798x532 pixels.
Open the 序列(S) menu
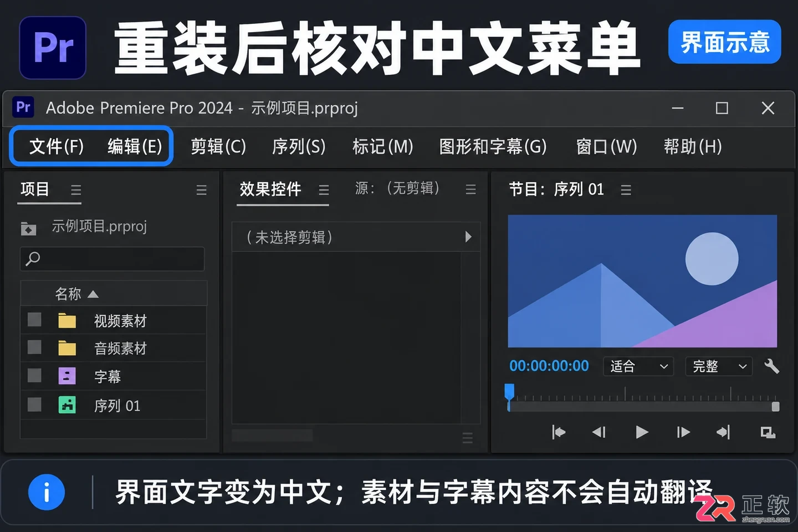point(299,146)
